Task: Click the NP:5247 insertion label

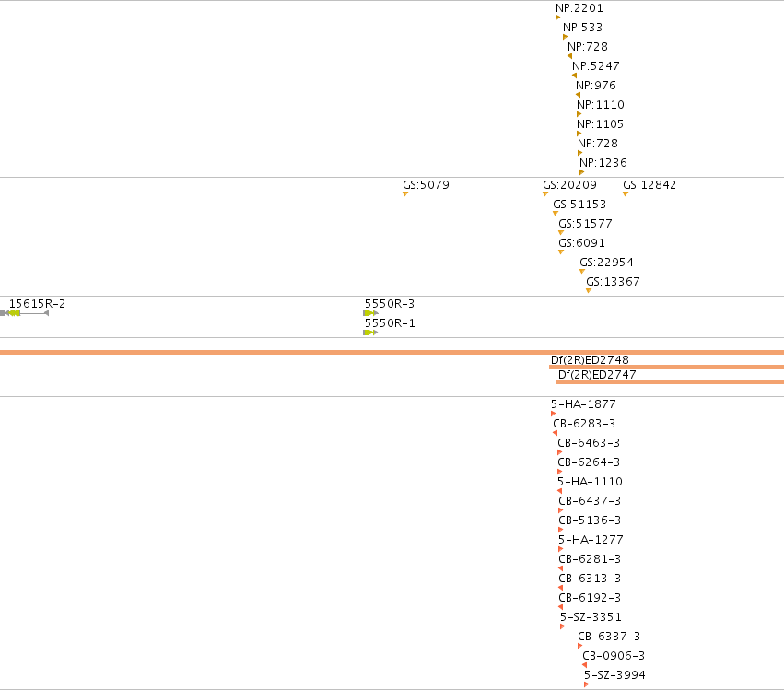Action: click(595, 66)
